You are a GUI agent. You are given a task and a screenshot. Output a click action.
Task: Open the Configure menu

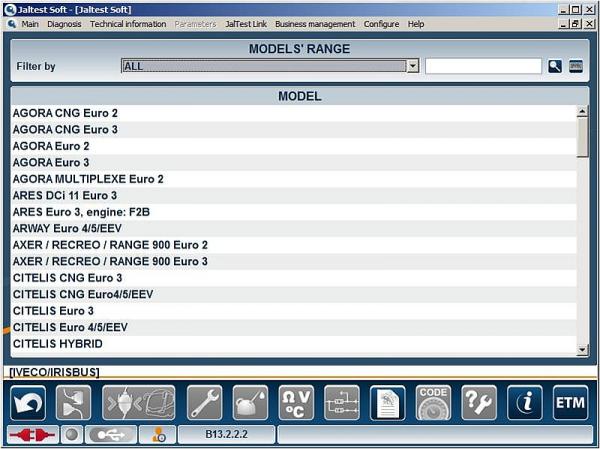click(x=382, y=24)
